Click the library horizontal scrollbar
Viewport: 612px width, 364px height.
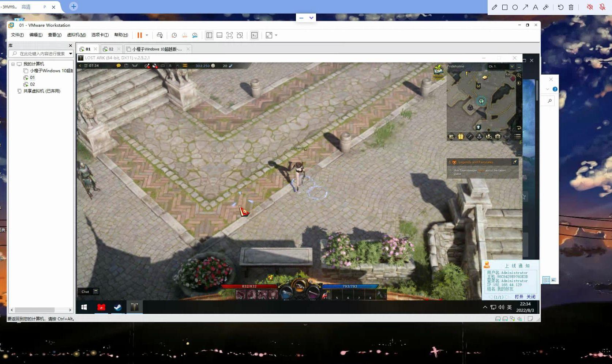point(35,310)
